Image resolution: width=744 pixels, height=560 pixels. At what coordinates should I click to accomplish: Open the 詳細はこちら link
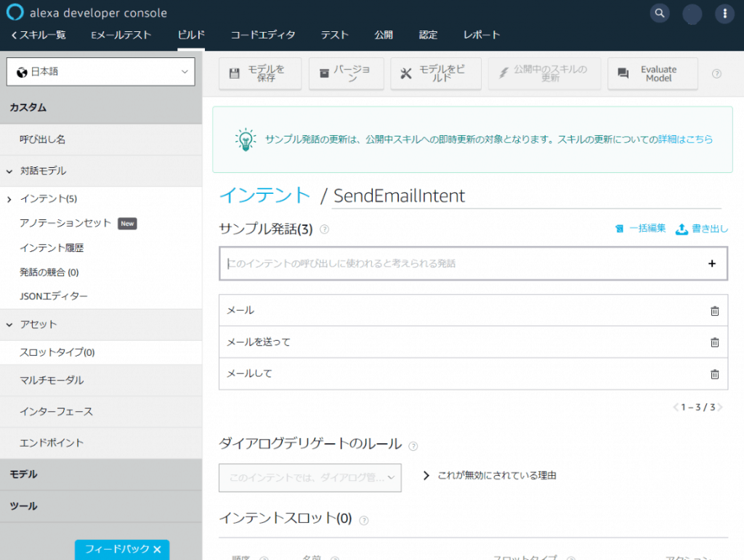pyautogui.click(x=685, y=139)
